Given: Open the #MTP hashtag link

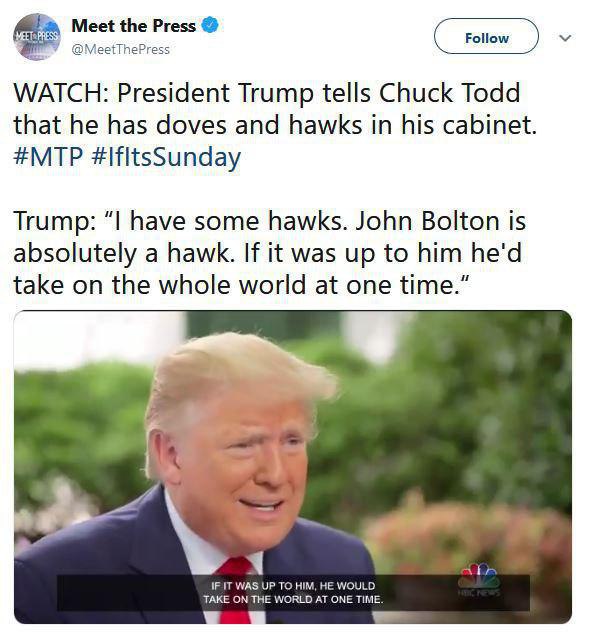Looking at the screenshot, I should point(48,157).
